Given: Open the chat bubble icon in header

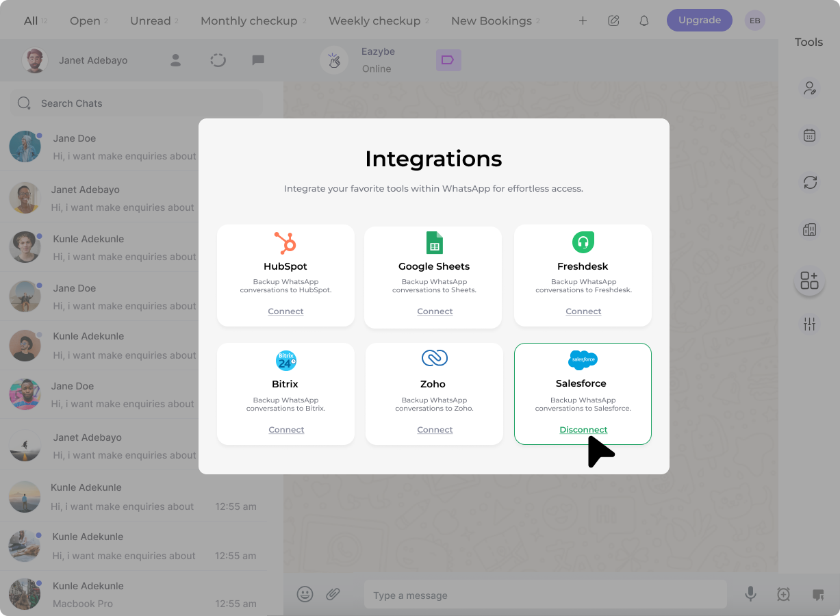Looking at the screenshot, I should (258, 60).
